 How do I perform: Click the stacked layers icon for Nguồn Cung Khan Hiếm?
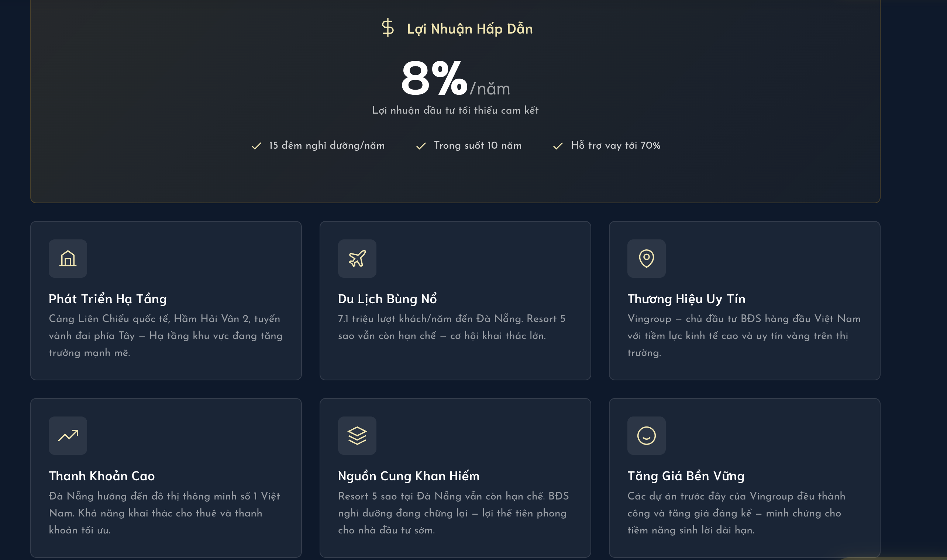click(357, 435)
